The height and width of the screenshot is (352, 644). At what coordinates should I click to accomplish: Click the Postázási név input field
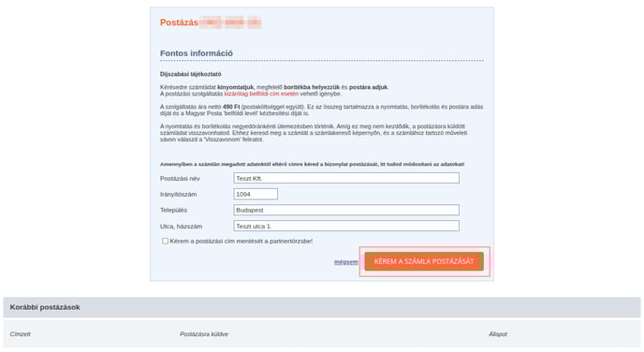click(x=346, y=178)
